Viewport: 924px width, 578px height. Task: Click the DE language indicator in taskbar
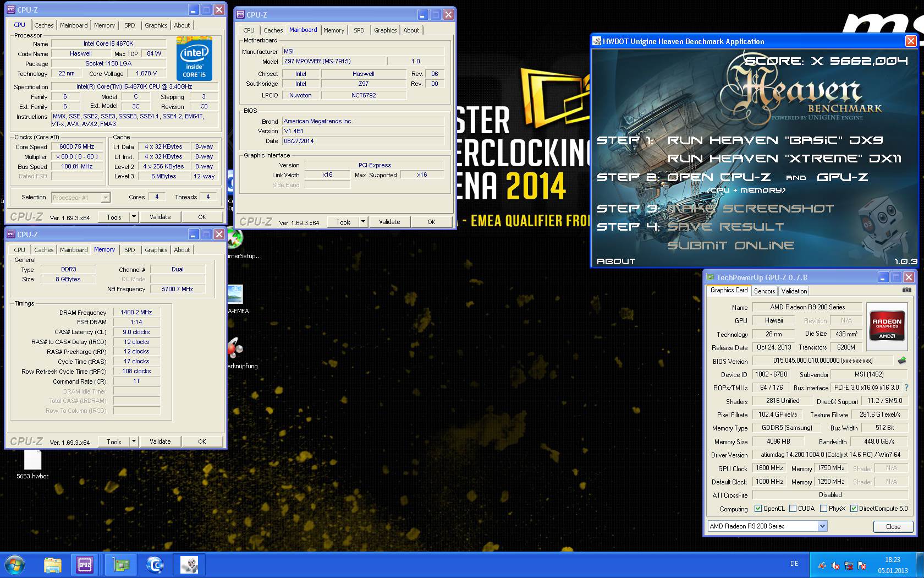[x=794, y=564]
